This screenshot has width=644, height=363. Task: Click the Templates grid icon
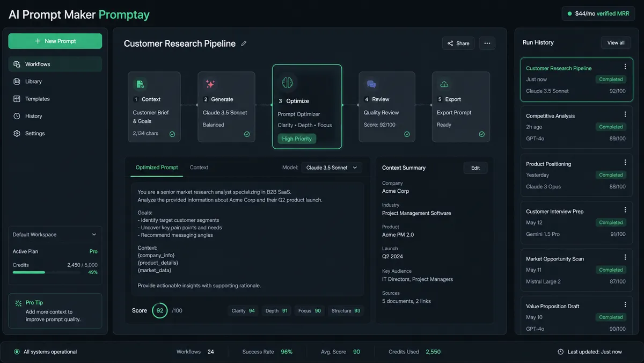pos(17,99)
